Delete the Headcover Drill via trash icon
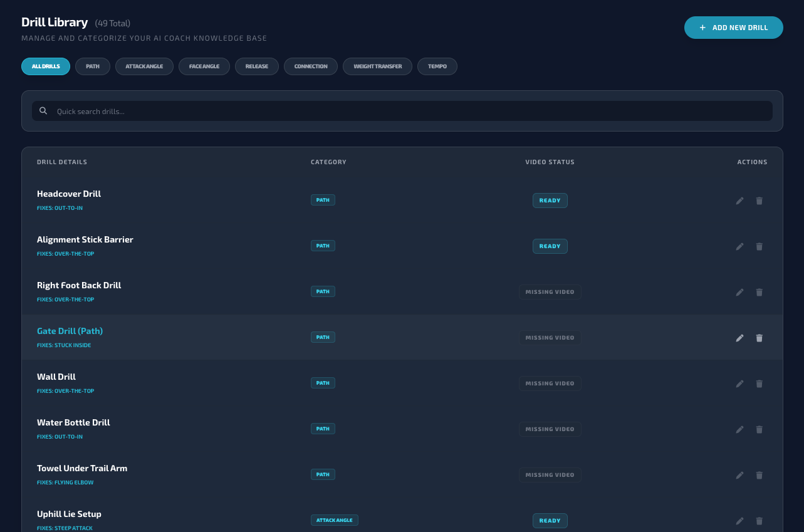This screenshot has width=804, height=532. tap(760, 201)
